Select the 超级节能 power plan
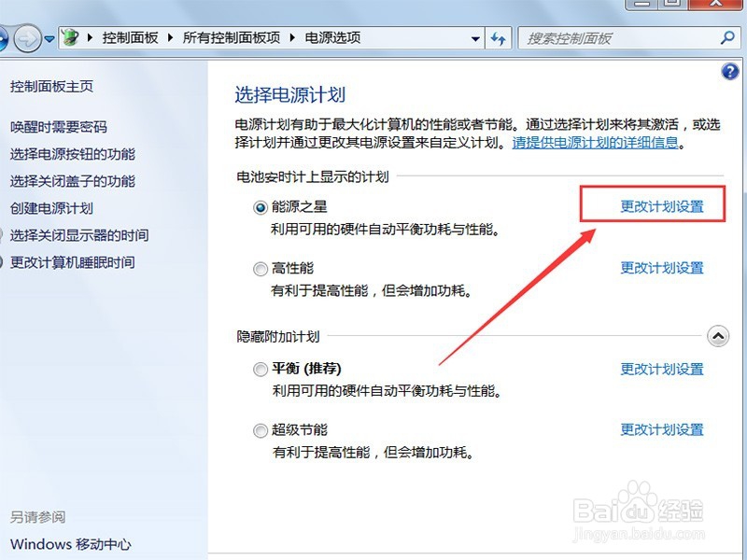 (260, 430)
